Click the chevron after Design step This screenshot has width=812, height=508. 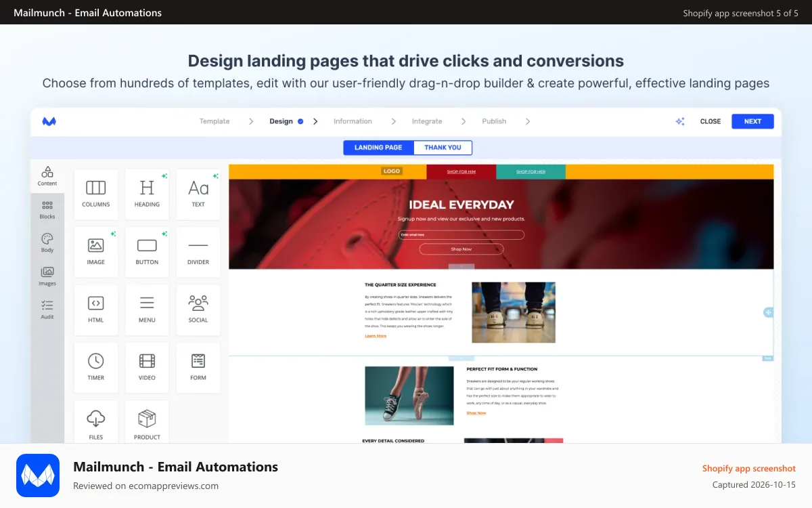315,121
